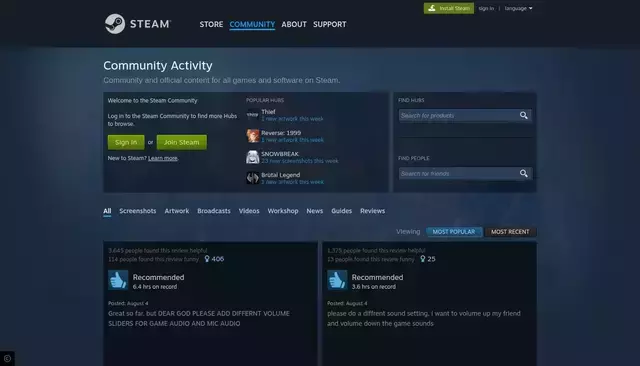This screenshot has width=640, height=366.
Task: Open SNOWBREAK hub icon
Action: coord(253,157)
